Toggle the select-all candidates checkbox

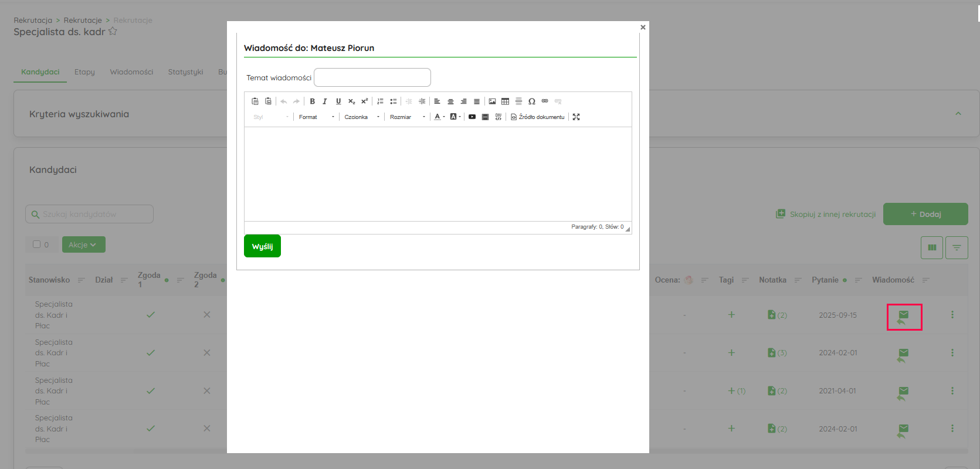(x=37, y=244)
